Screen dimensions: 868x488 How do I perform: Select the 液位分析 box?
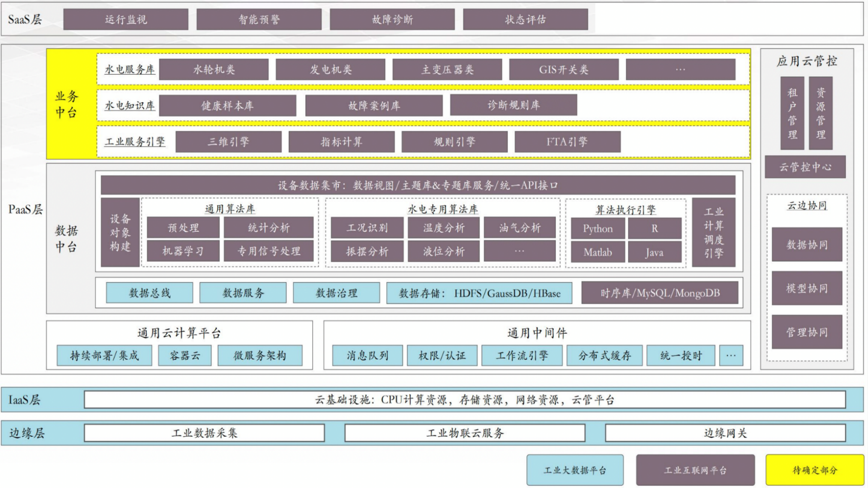(443, 251)
